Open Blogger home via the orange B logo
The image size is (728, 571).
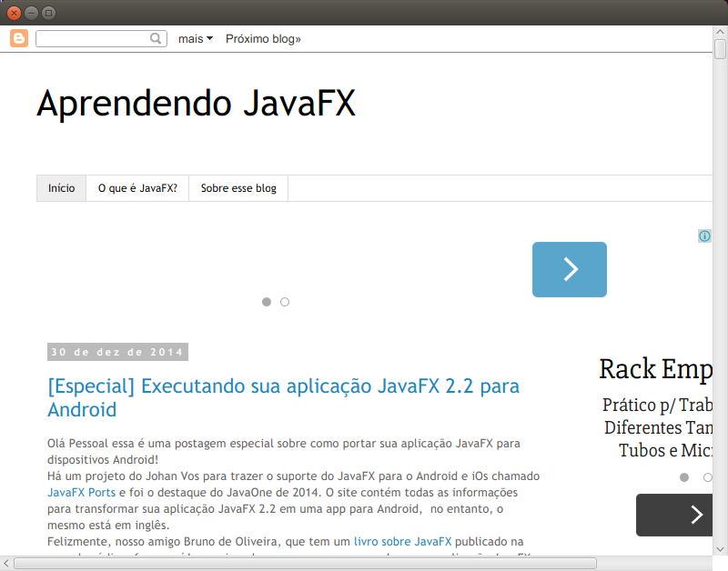17,38
